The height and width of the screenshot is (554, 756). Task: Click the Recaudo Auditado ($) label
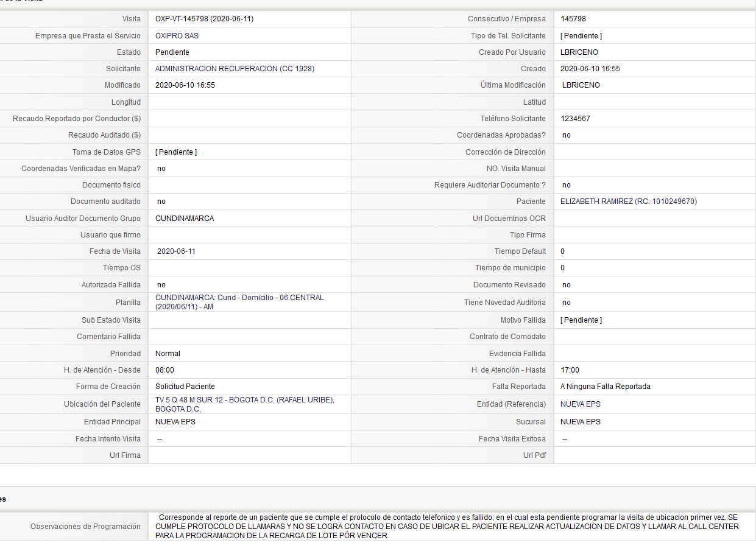point(104,135)
